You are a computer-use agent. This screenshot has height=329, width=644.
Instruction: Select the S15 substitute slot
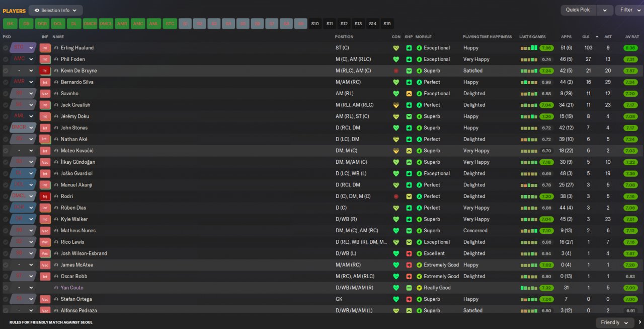tap(387, 24)
